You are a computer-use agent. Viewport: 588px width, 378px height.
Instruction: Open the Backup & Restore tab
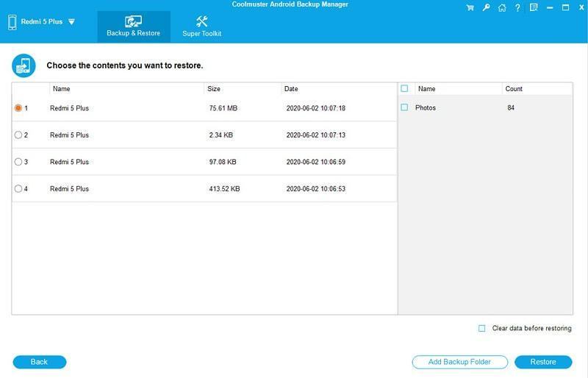pyautogui.click(x=134, y=26)
